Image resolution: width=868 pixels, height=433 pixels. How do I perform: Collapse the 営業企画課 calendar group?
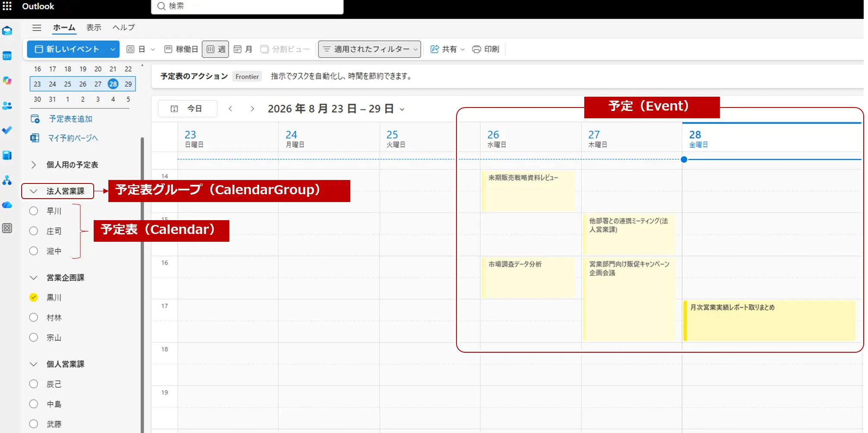[x=34, y=278]
